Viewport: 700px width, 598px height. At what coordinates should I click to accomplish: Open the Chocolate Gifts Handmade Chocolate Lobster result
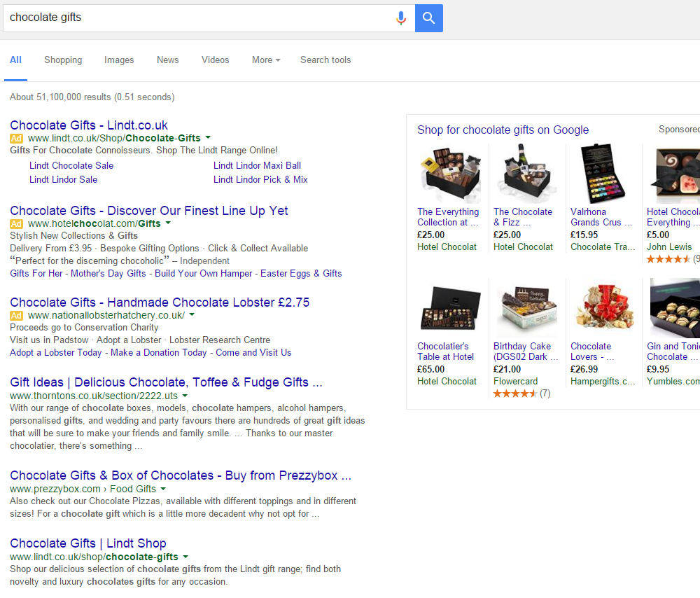pyautogui.click(x=160, y=303)
